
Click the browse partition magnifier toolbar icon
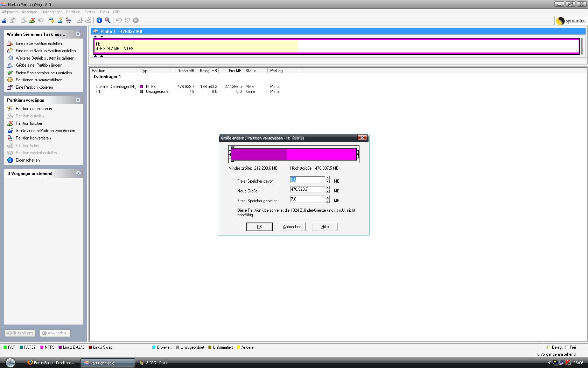[108, 20]
